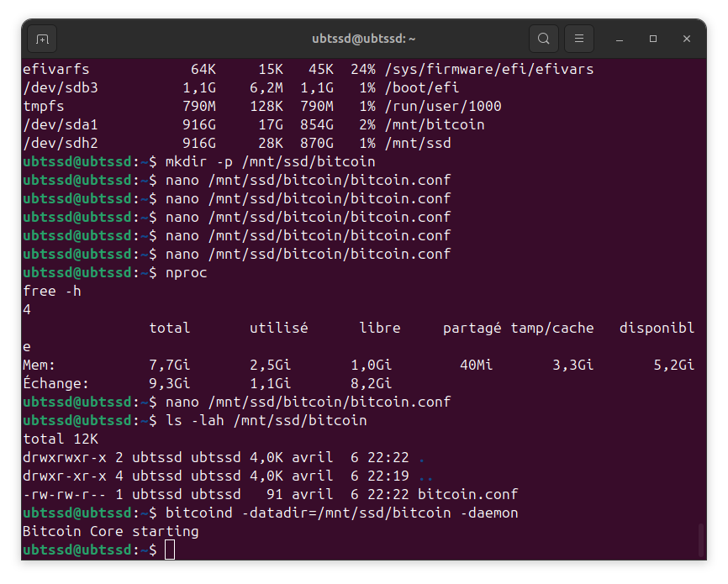Click the search magnifier icon
Screen dimensions: 728x584
coord(544,39)
